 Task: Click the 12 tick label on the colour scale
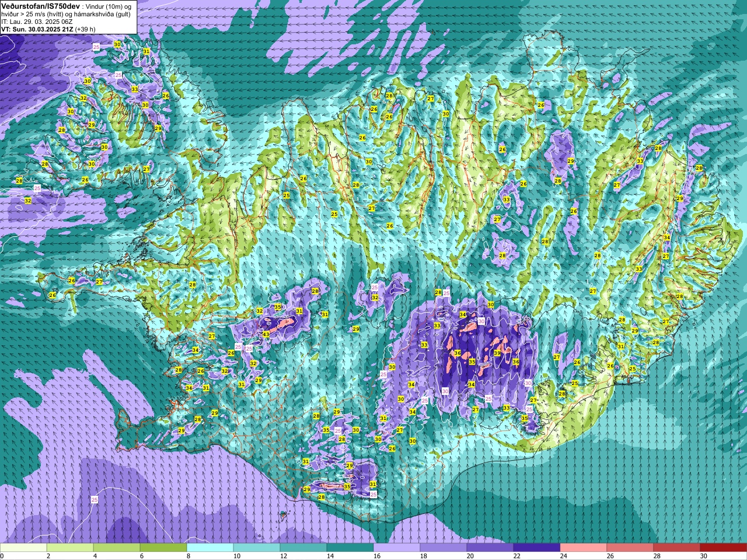coord(283,556)
